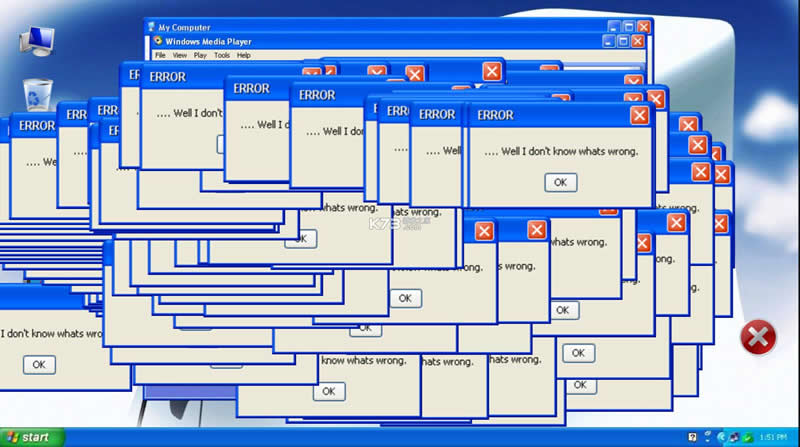Open the Recycle Bin desktop icon
This screenshot has width=800, height=447.
click(39, 96)
